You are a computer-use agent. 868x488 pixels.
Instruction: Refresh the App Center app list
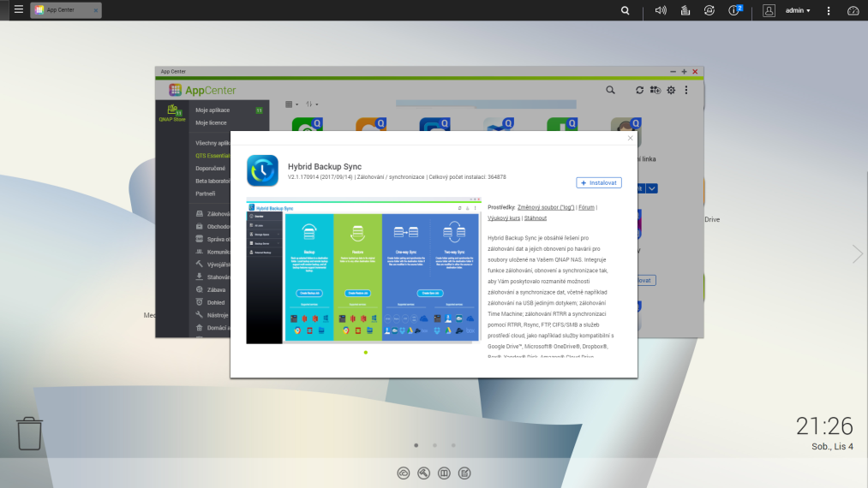639,90
